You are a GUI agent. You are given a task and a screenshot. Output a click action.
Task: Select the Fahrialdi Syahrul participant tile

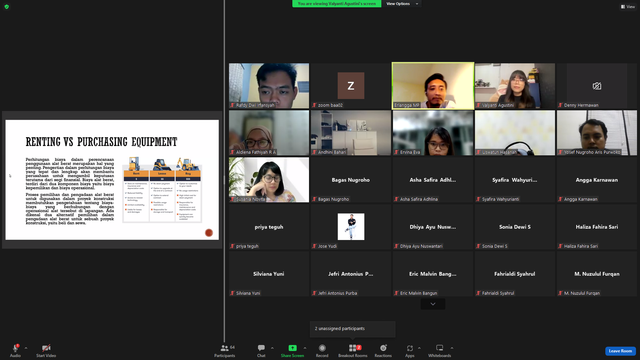coord(515,273)
